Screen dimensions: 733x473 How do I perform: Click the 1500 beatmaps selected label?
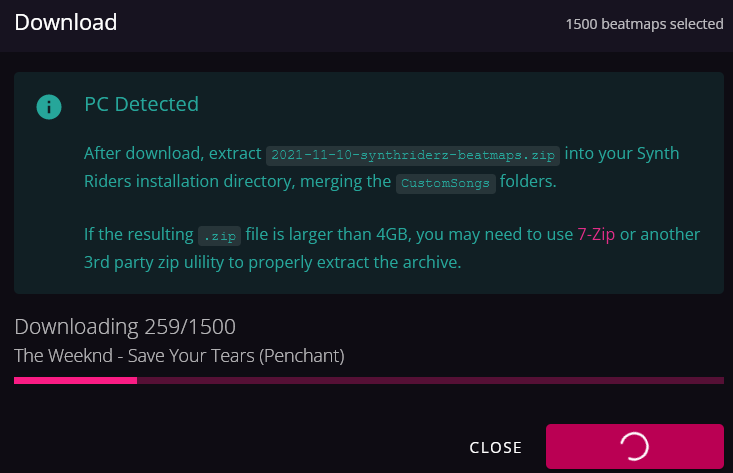coord(644,24)
